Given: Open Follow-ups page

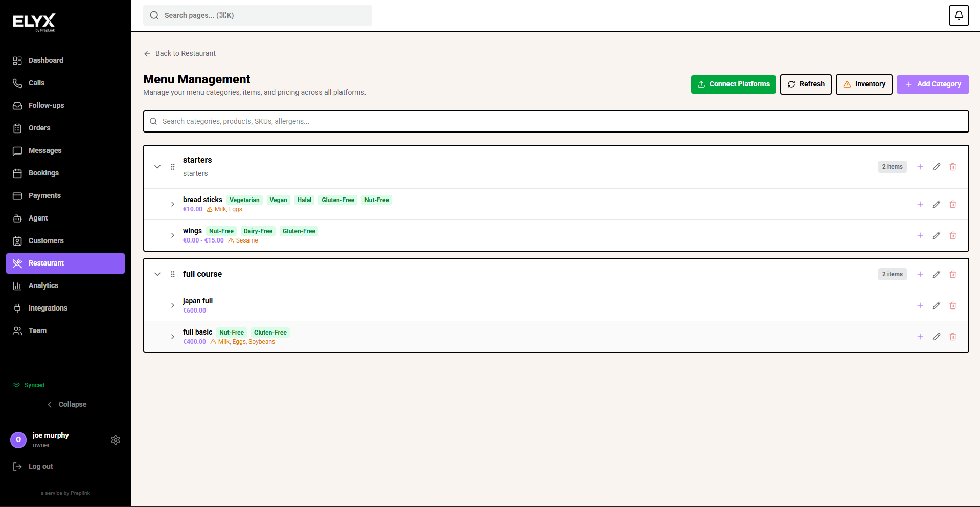Looking at the screenshot, I should click(65, 105).
